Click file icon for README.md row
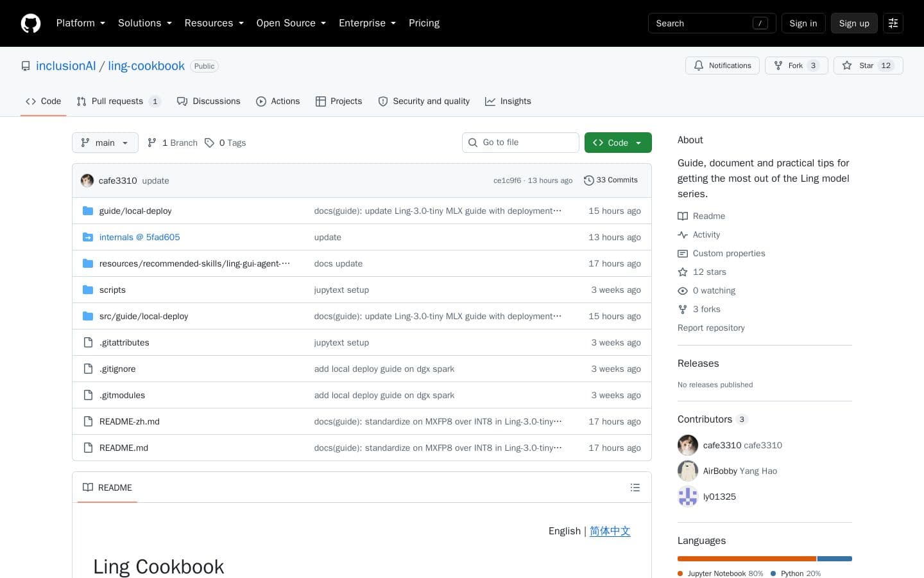 (x=88, y=448)
